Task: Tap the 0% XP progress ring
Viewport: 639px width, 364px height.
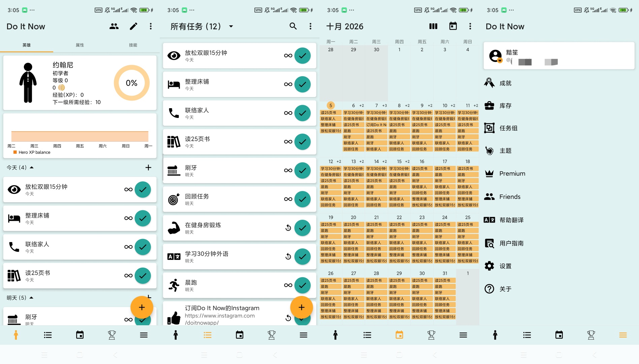Action: click(131, 83)
